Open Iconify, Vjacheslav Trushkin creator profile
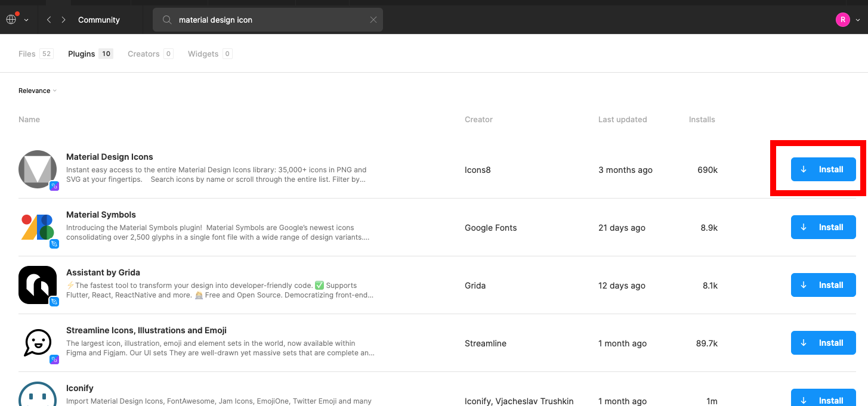Screen dimensions: 868x406 (519, 401)
